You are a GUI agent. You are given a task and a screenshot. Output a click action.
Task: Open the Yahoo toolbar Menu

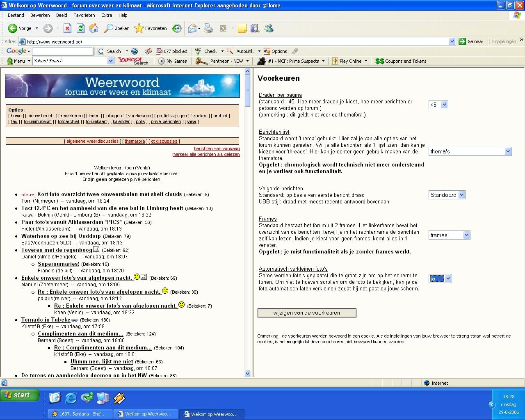pyautogui.click(x=16, y=61)
